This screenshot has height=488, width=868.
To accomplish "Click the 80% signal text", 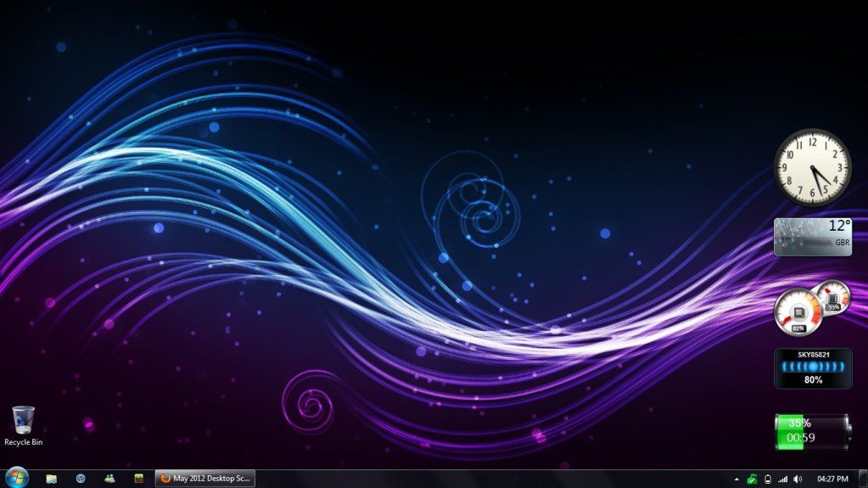I will click(x=813, y=380).
